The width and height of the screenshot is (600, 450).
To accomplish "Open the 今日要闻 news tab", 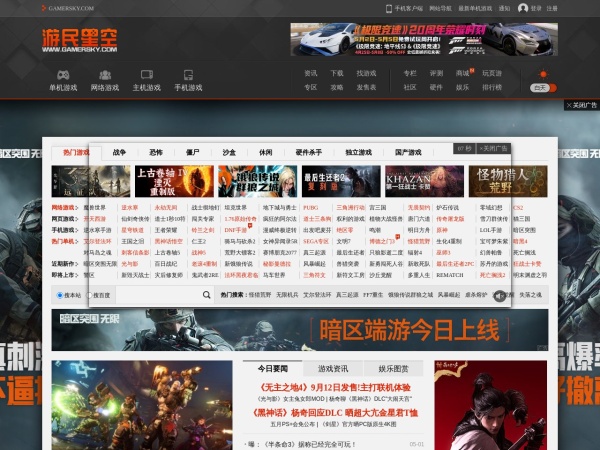I will [x=273, y=368].
